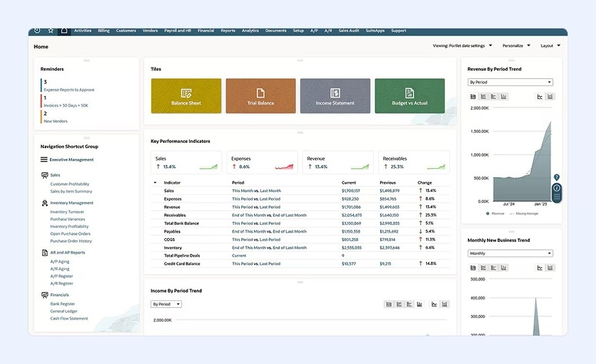Open the Inventory Turnover link
The image size is (596, 364).
[68, 212]
